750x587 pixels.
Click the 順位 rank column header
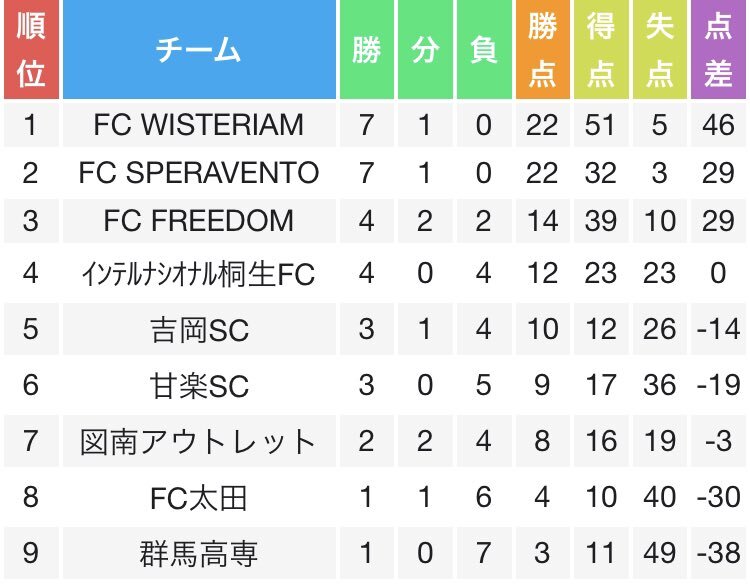pos(30,50)
